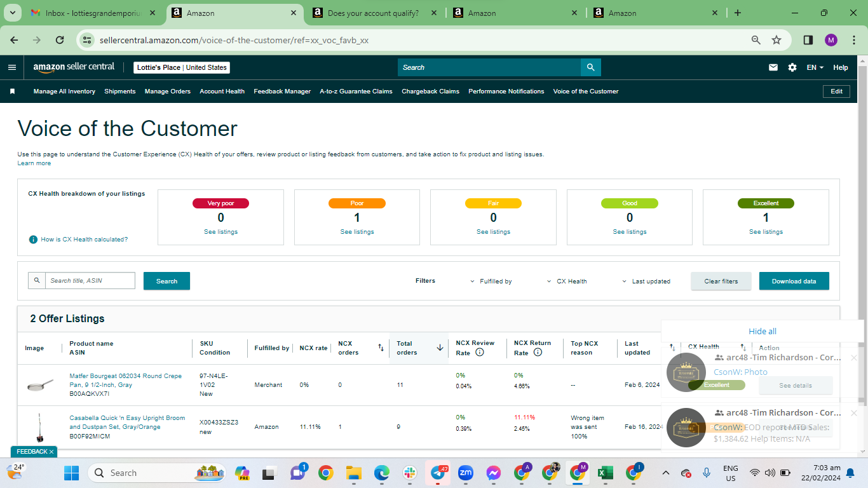Open Zoom from the taskbar
The image size is (868, 488).
pyautogui.click(x=466, y=473)
